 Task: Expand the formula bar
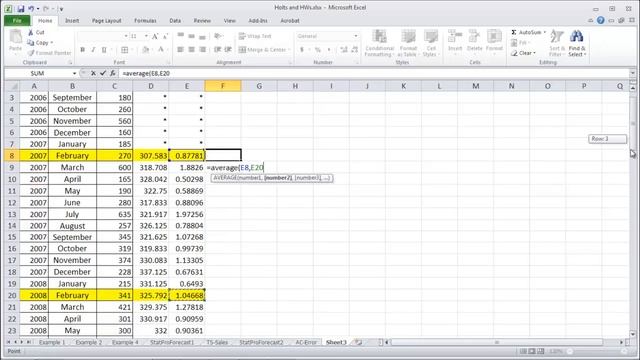[632, 73]
